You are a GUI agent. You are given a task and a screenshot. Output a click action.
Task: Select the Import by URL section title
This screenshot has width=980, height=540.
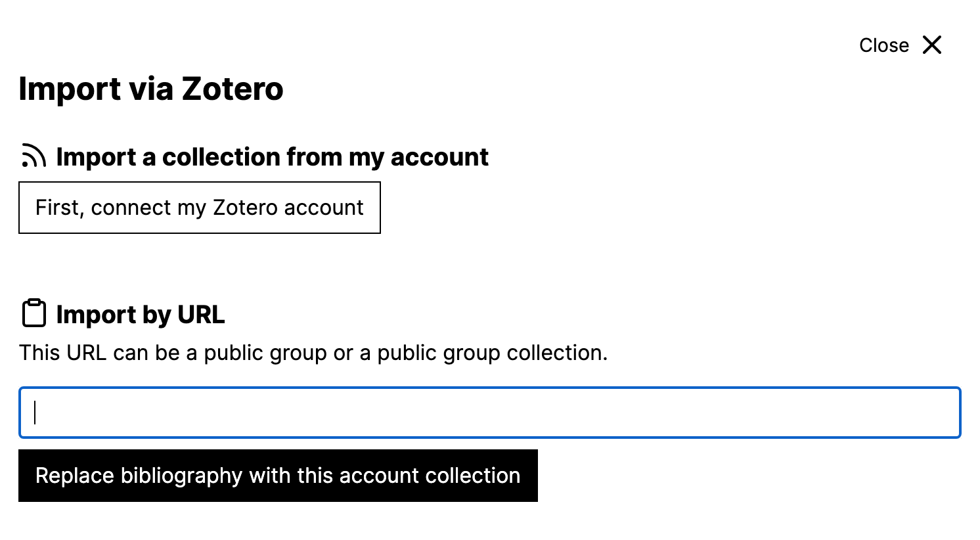(141, 314)
